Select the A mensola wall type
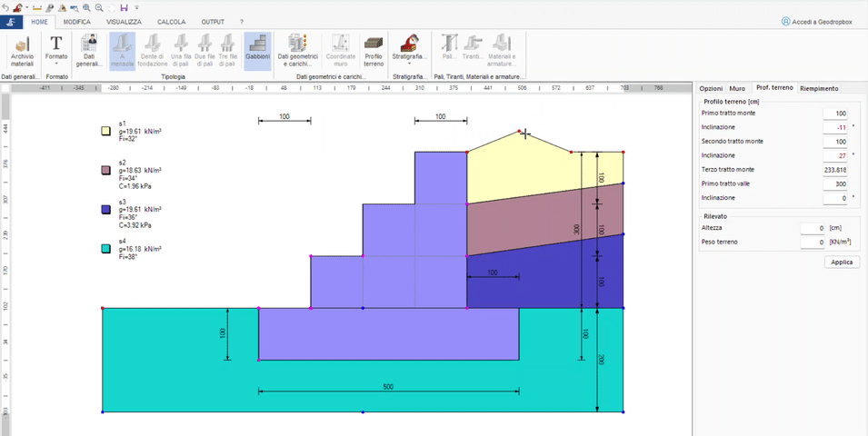 [122, 51]
